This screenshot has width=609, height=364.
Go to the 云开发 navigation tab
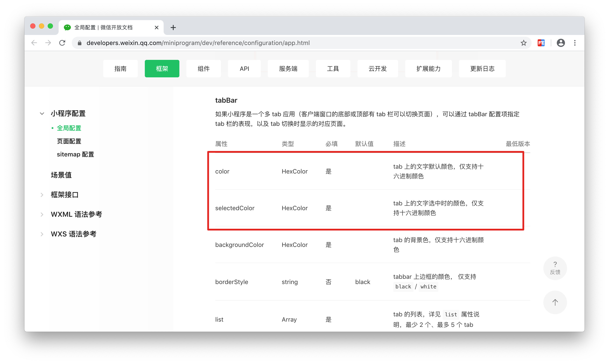(x=377, y=69)
